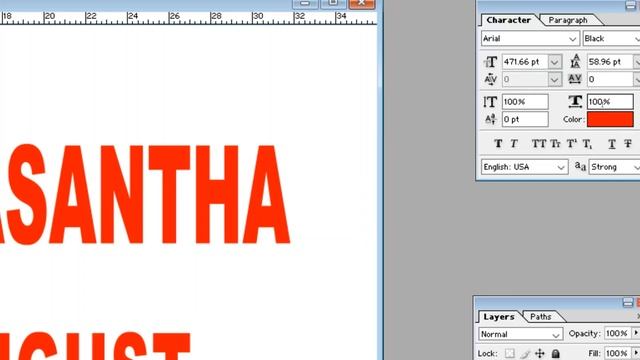This screenshot has height=360, width=640.
Task: Toggle Underline text style
Action: click(x=611, y=144)
